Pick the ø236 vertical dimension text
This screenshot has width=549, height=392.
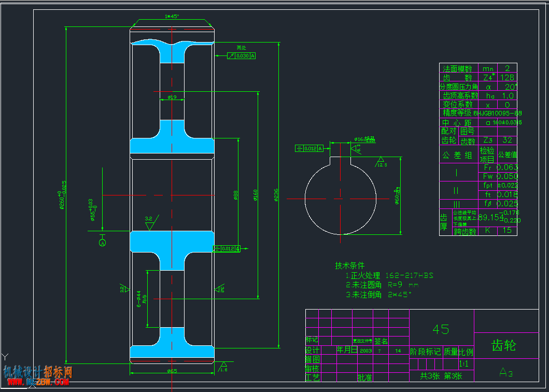click(x=276, y=195)
